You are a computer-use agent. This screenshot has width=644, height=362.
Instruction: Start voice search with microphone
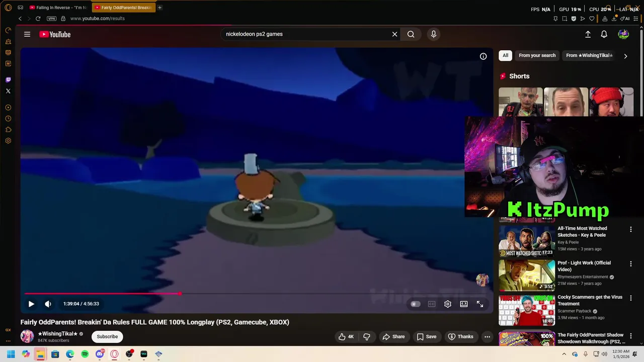[434, 34]
